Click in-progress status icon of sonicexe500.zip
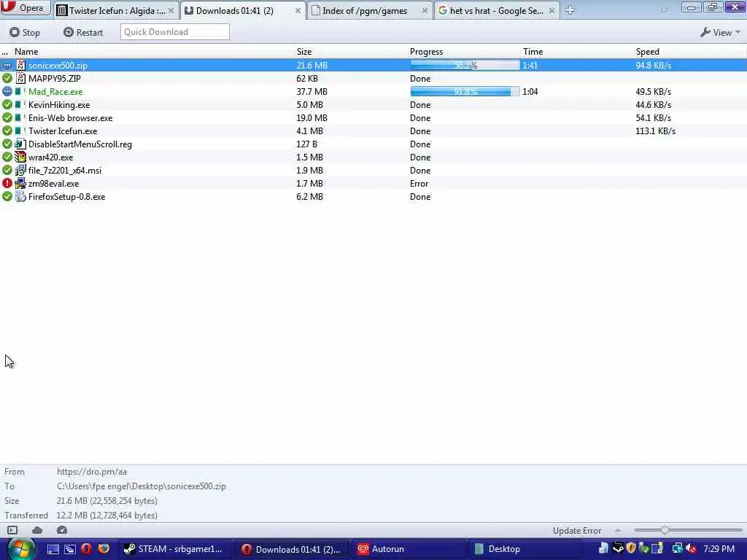This screenshot has height=560, width=747. tap(7, 65)
